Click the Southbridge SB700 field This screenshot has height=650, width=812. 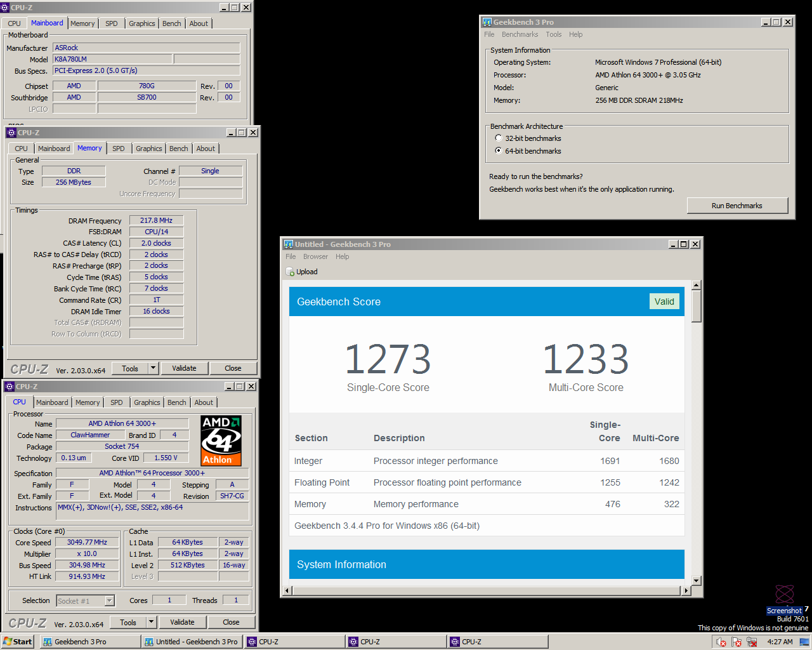[147, 97]
